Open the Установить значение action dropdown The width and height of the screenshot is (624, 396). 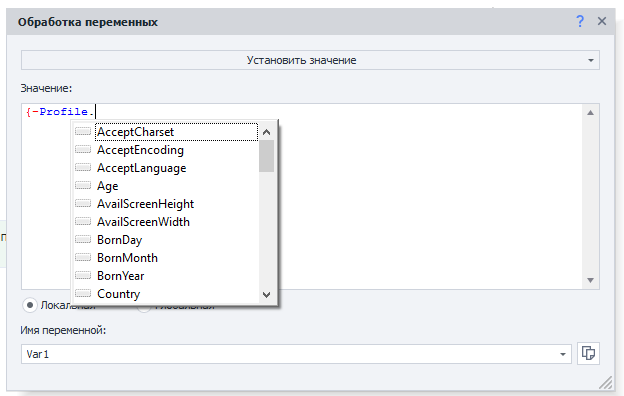click(310, 60)
